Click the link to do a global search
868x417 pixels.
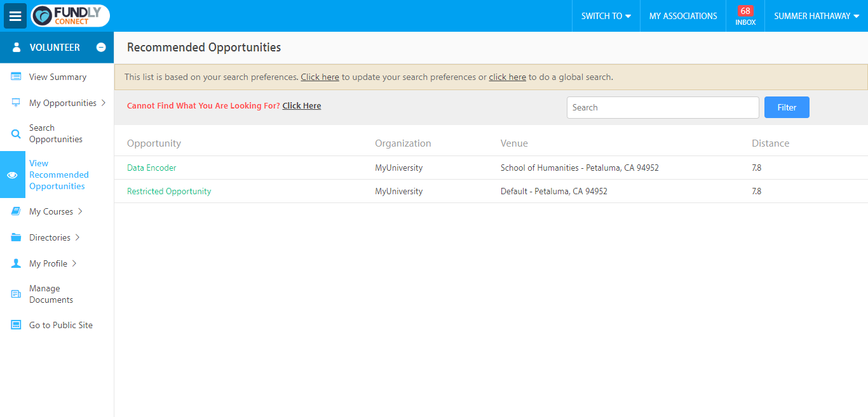[507, 77]
